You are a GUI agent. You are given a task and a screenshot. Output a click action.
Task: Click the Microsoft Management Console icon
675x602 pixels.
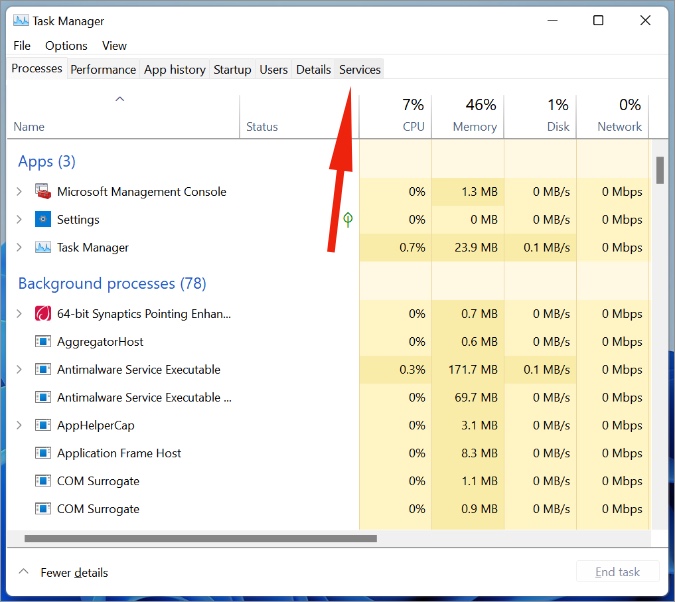[43, 191]
